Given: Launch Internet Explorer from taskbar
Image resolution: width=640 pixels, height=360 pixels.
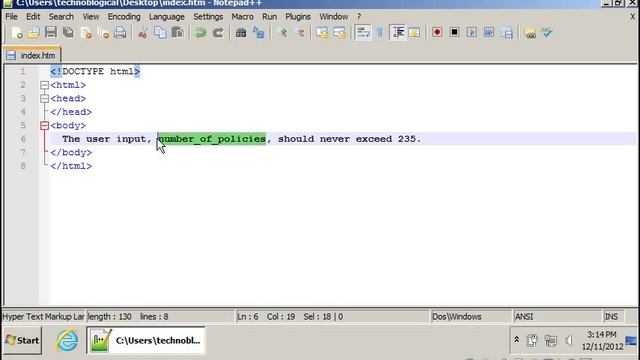Looking at the screenshot, I should point(67,340).
